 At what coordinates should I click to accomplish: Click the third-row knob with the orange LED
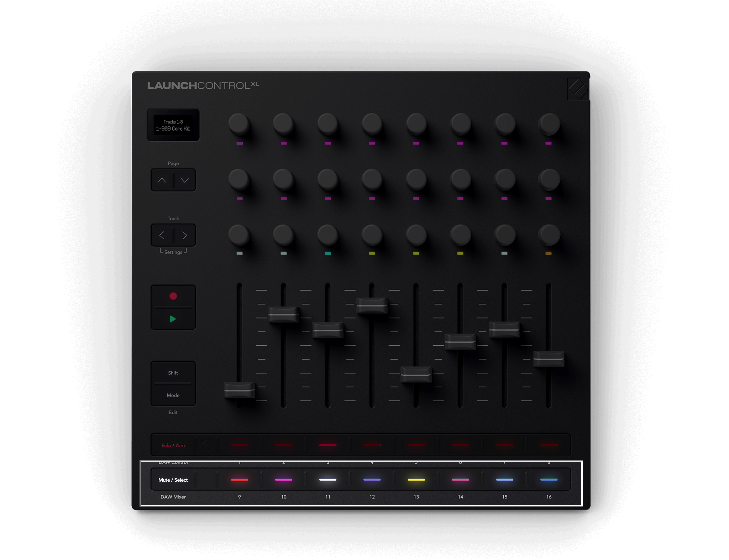pos(549,235)
